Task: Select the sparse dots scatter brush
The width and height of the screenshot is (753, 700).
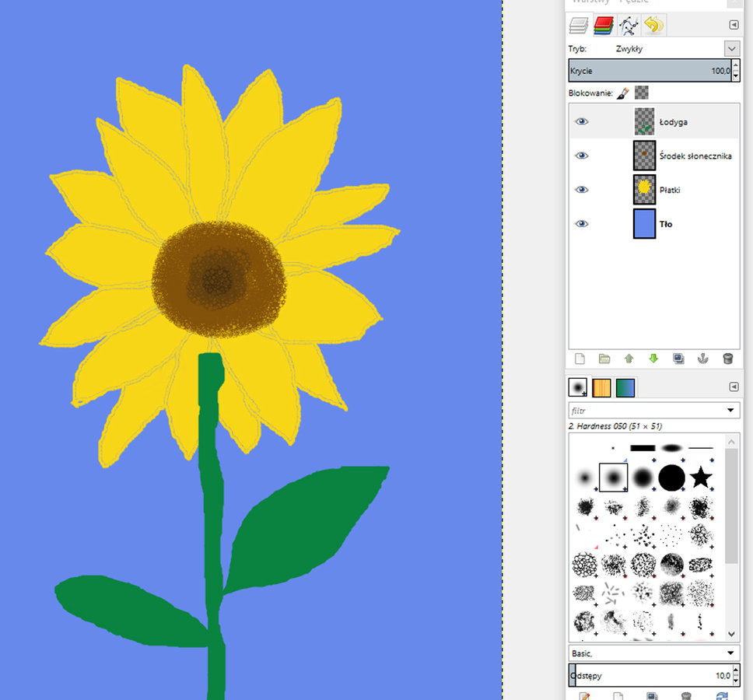Action: coord(671,535)
